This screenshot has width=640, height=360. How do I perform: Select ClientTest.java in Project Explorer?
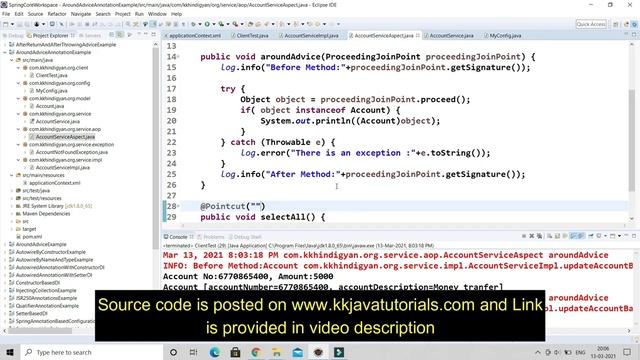pyautogui.click(x=51, y=75)
